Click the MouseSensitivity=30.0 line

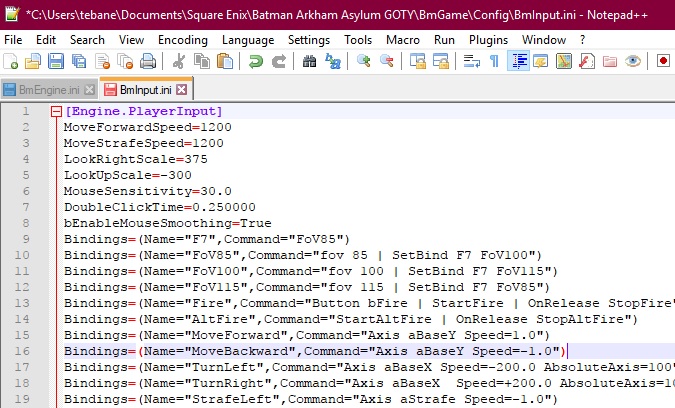(148, 191)
